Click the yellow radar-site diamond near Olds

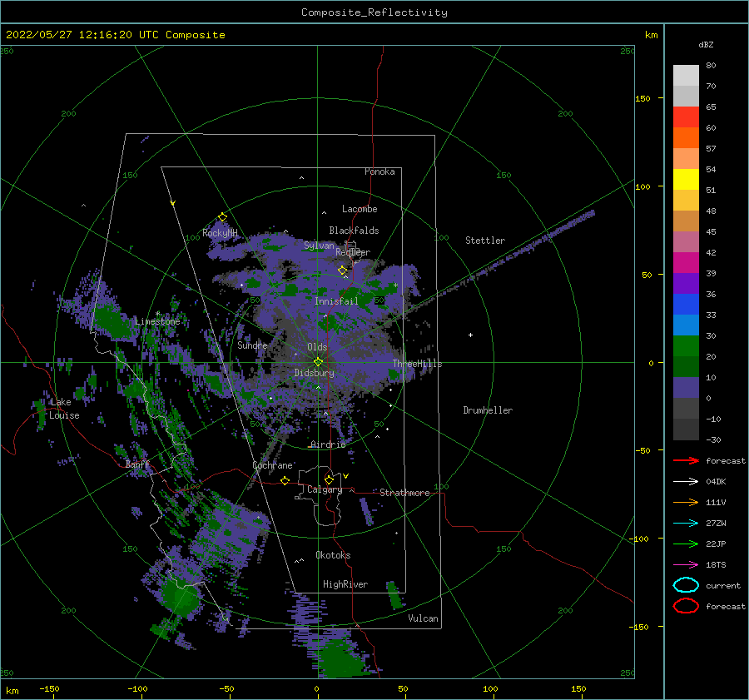318,362
